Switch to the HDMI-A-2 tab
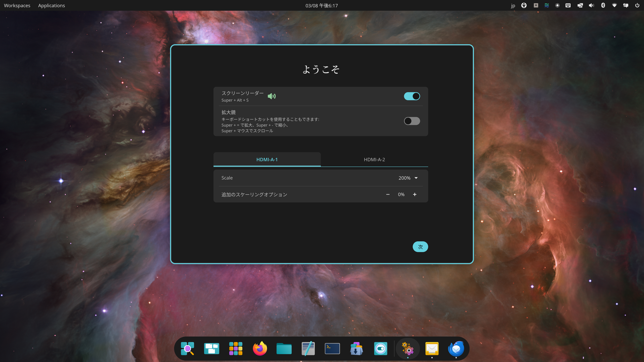Viewport: 644px width, 362px height. (374, 159)
